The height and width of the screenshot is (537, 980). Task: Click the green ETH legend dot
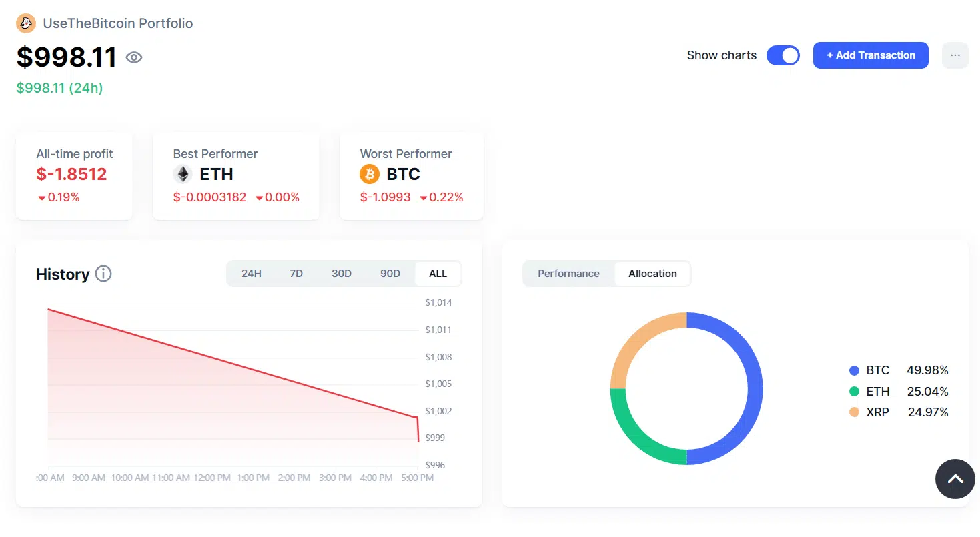click(854, 392)
